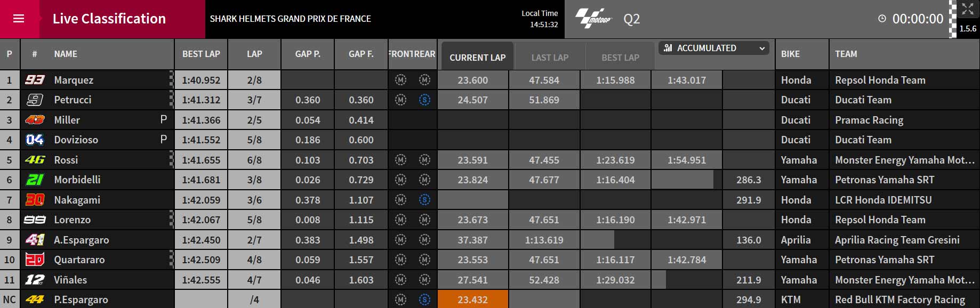Toggle fullscreen with expand arrows icon
980x308 pixels.
tap(968, 9)
